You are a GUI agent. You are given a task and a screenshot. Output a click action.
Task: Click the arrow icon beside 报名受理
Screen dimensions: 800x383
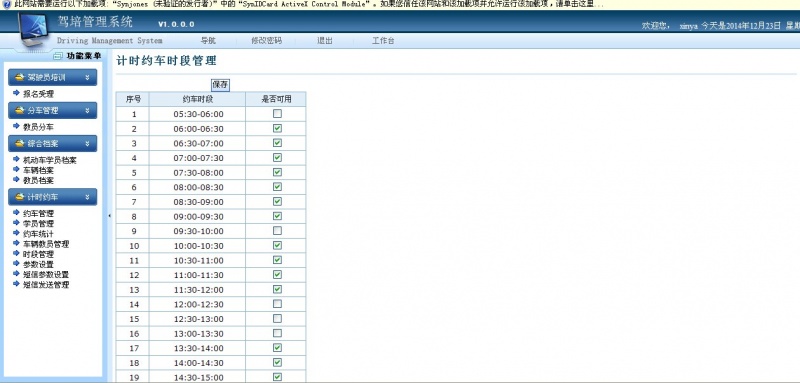[16, 93]
